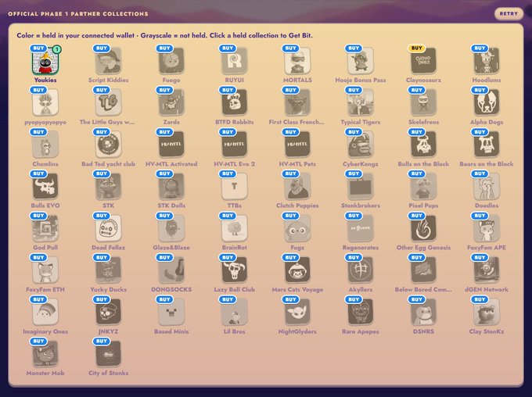Select the Other Egg Genesis icon
532x397 pixels.
point(424,229)
